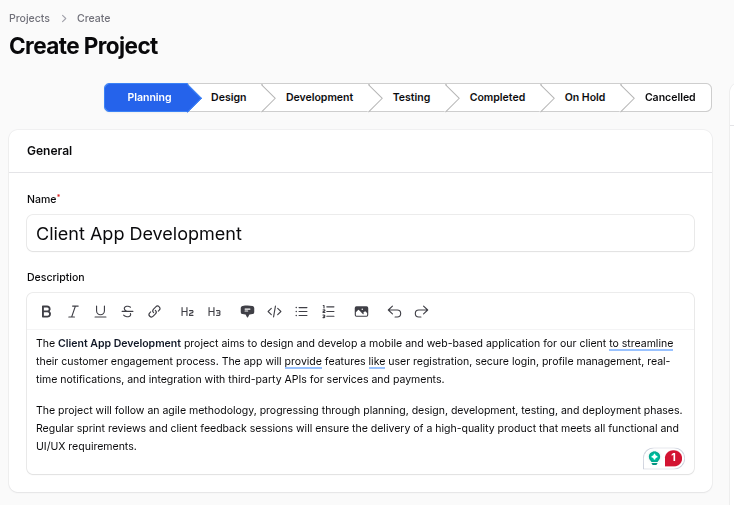This screenshot has height=505, width=734.
Task: Redo the last edit
Action: click(421, 312)
